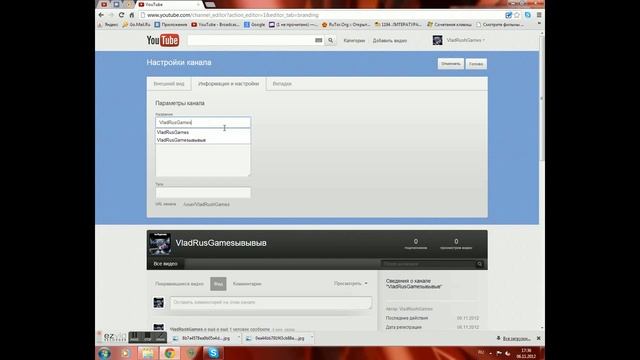
Task: Click the user avatar in YouTube header
Action: click(x=438, y=40)
